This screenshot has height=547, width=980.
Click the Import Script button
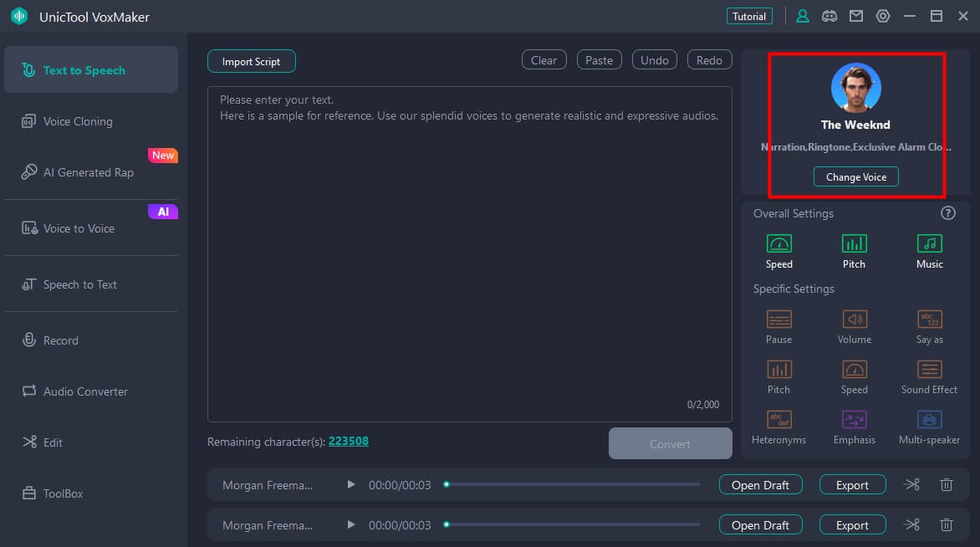pos(251,61)
